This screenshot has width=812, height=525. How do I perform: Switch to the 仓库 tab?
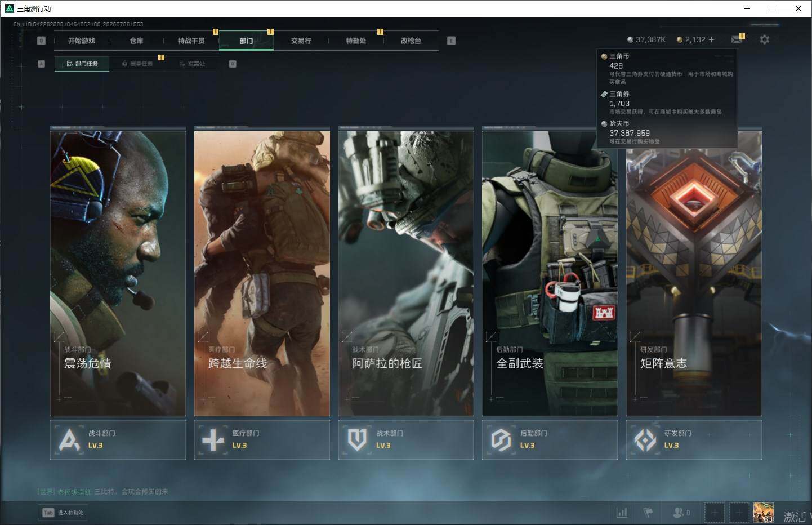pyautogui.click(x=136, y=41)
